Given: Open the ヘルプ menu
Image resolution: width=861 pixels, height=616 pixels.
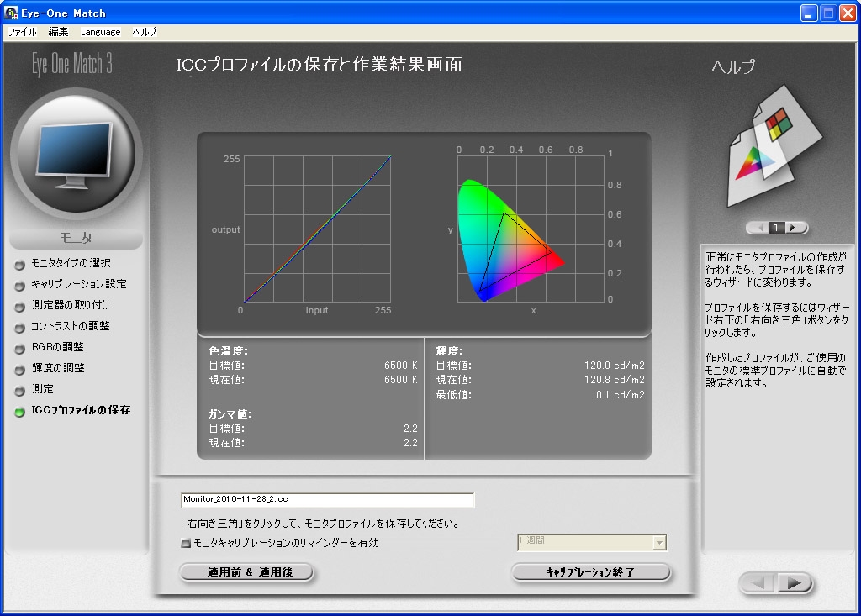Looking at the screenshot, I should click(145, 32).
